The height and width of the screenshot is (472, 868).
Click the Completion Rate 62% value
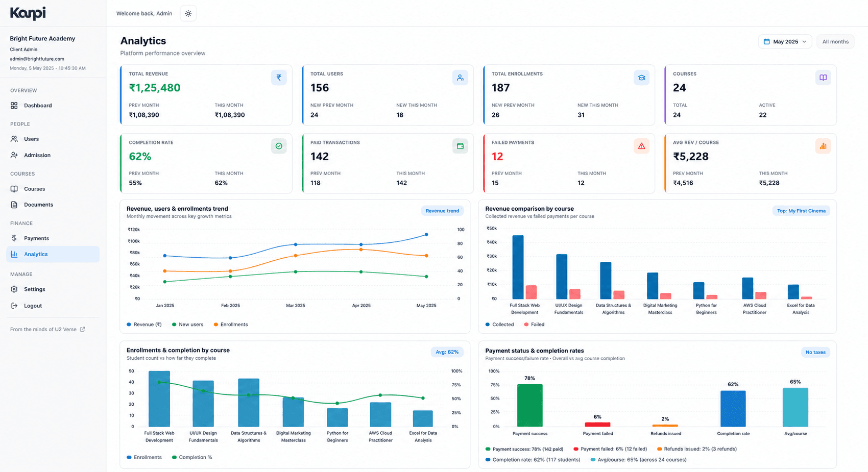point(140,156)
